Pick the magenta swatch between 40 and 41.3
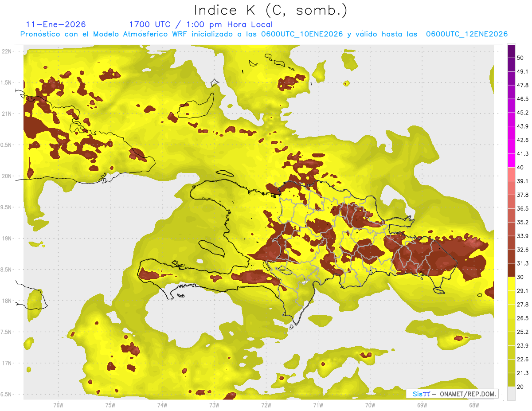 pyautogui.click(x=511, y=160)
